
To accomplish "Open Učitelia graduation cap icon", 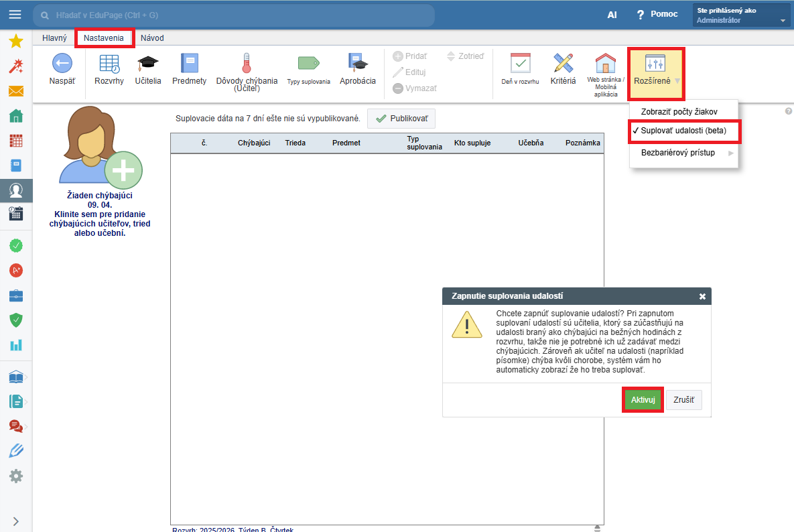I will click(148, 64).
